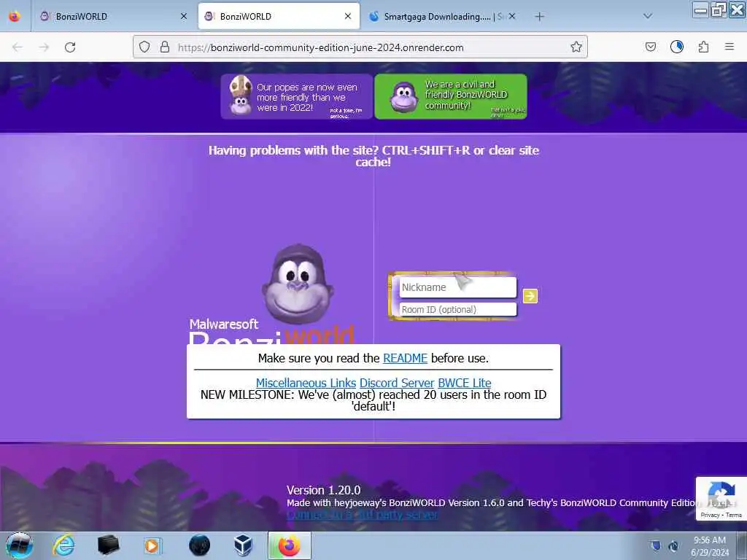Open the dark round taskbar app
Image resolution: width=747 pixels, height=560 pixels.
(199, 545)
